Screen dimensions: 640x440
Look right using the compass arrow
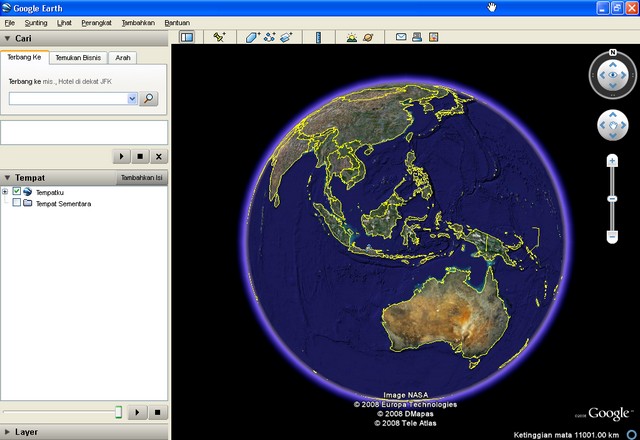point(624,75)
